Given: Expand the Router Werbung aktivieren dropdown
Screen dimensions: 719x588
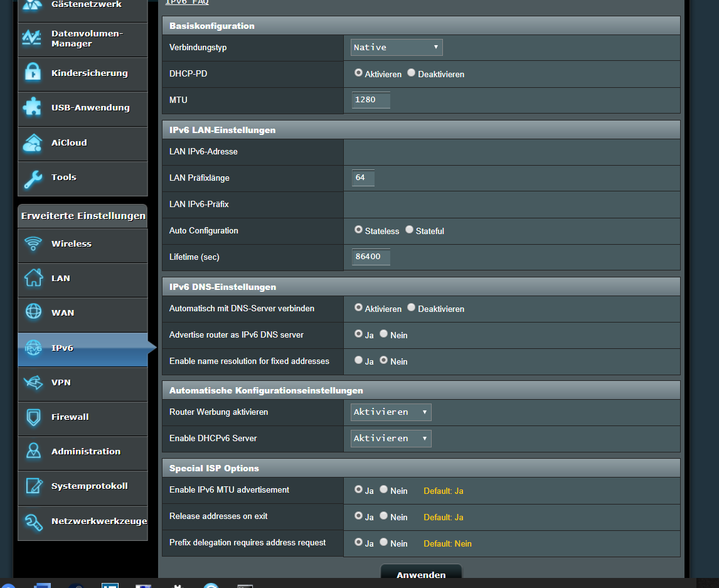Looking at the screenshot, I should pyautogui.click(x=391, y=412).
